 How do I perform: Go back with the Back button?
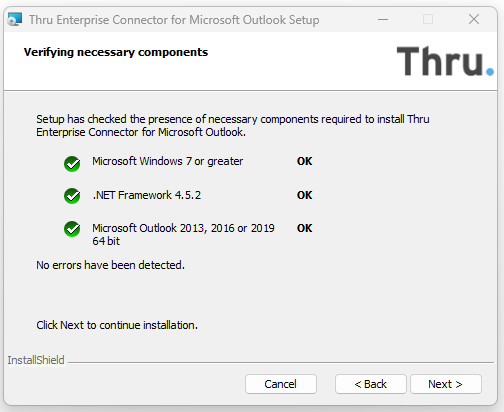[370, 384]
